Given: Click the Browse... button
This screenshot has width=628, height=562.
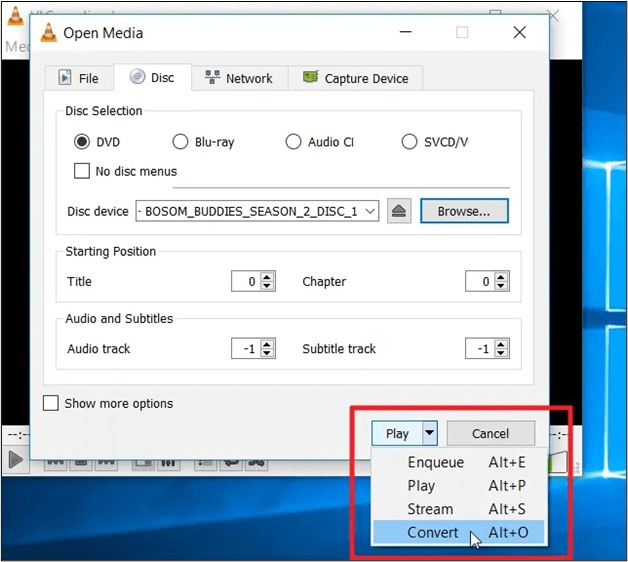Looking at the screenshot, I should point(464,211).
